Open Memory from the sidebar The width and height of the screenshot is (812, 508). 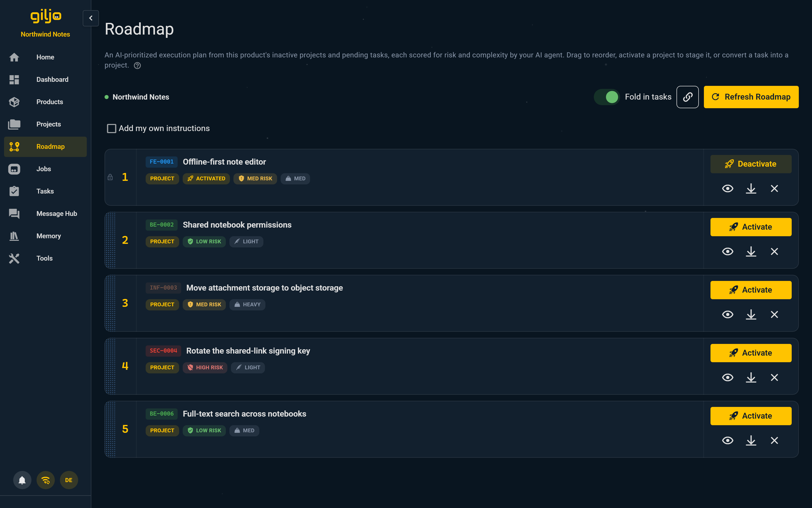tap(45, 236)
